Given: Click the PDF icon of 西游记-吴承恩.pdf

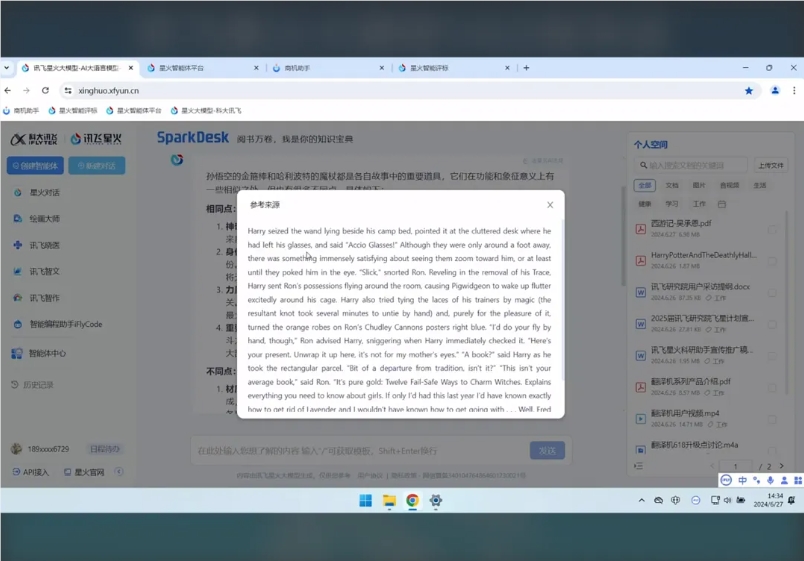Looking at the screenshot, I should click(x=640, y=229).
